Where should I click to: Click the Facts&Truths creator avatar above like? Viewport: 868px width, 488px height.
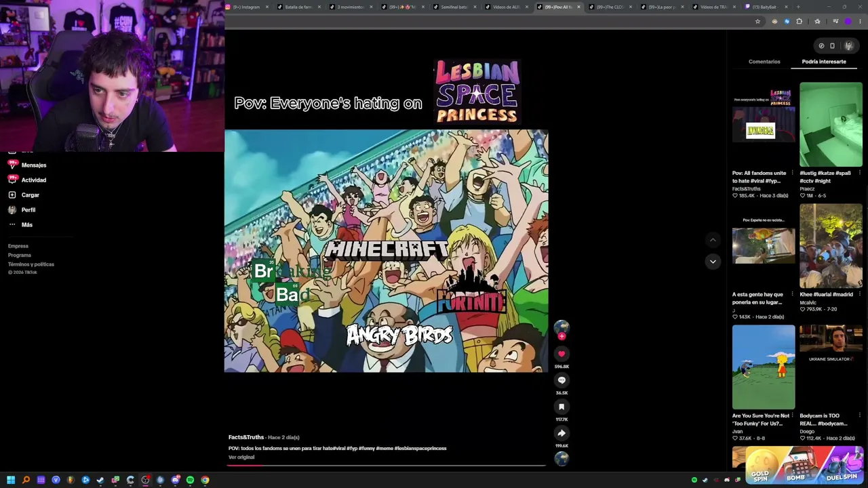tap(561, 327)
